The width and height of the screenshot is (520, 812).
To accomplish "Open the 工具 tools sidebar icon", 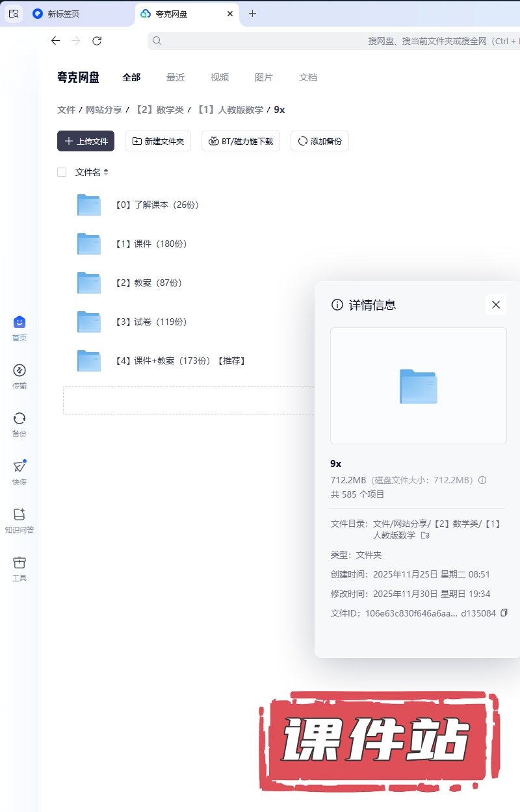I will [19, 562].
